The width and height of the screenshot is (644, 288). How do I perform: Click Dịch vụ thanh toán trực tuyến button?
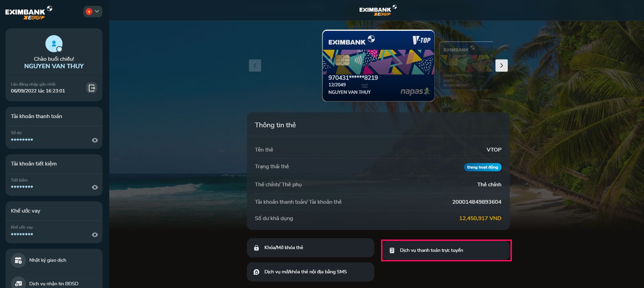(446, 250)
